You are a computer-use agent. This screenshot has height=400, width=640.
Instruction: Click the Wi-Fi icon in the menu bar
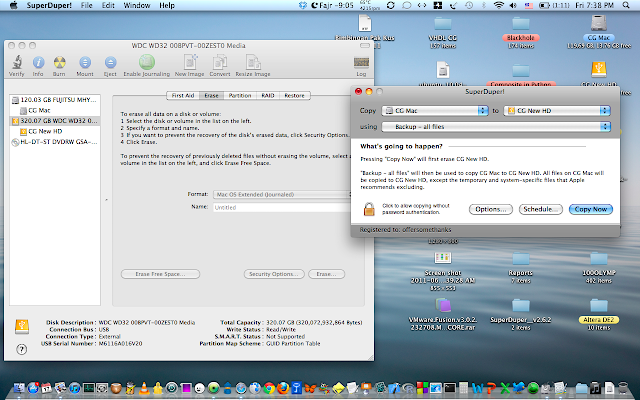(498, 5)
